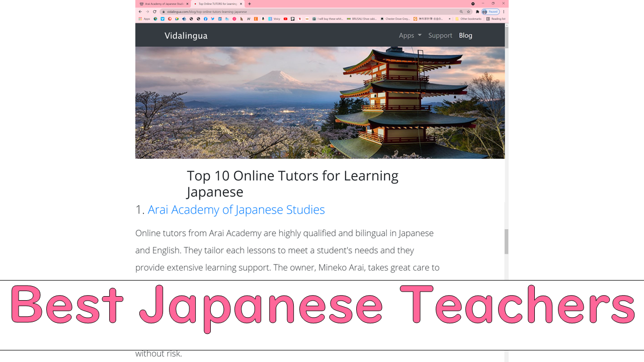
Task: Open the orange Etsy bookmark
Action: point(256,19)
